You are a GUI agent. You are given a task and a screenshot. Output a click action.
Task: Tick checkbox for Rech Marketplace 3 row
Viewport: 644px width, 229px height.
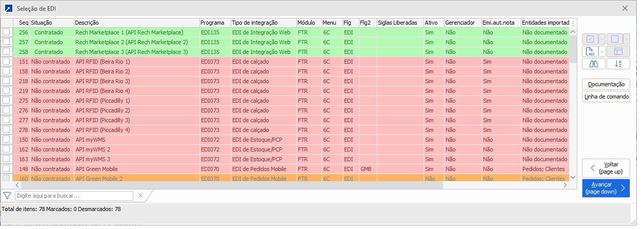[x=6, y=52]
